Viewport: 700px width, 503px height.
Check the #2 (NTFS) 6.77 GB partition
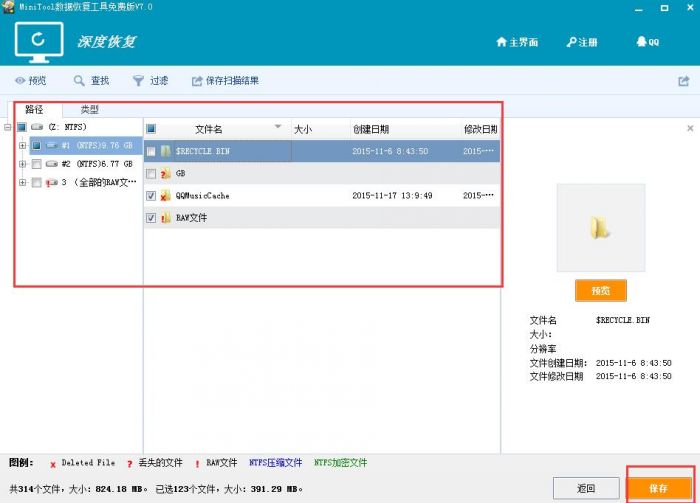tap(37, 164)
